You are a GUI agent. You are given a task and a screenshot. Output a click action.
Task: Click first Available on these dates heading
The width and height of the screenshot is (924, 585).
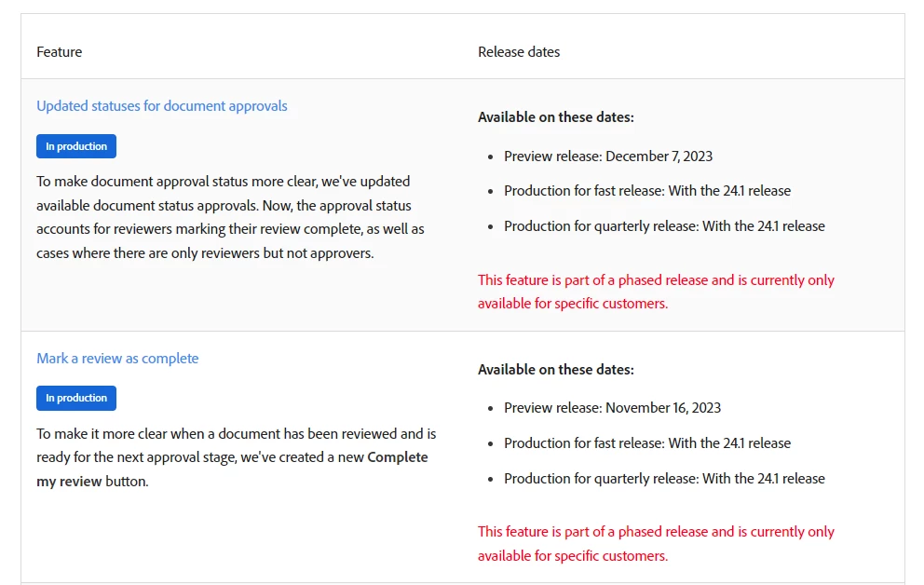pyautogui.click(x=556, y=117)
